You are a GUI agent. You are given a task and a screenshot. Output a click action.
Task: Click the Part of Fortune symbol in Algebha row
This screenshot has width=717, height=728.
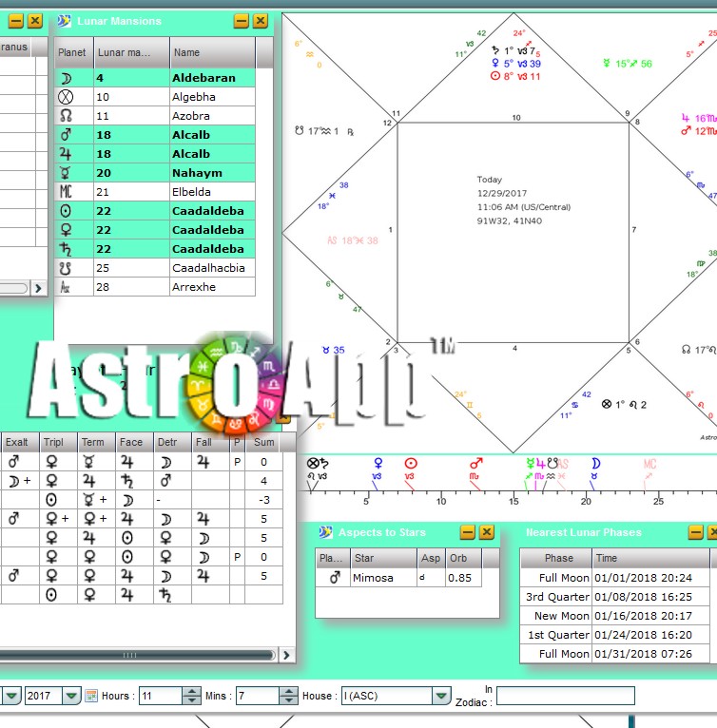coord(66,97)
